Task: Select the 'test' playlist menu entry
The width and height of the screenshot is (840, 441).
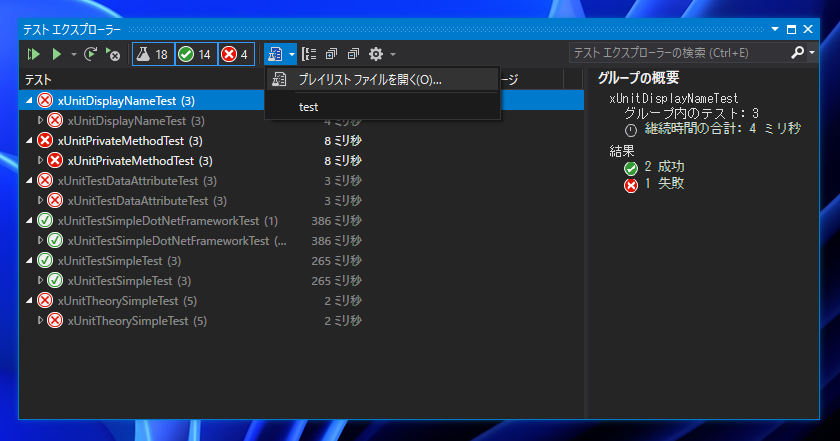Action: pos(382,107)
